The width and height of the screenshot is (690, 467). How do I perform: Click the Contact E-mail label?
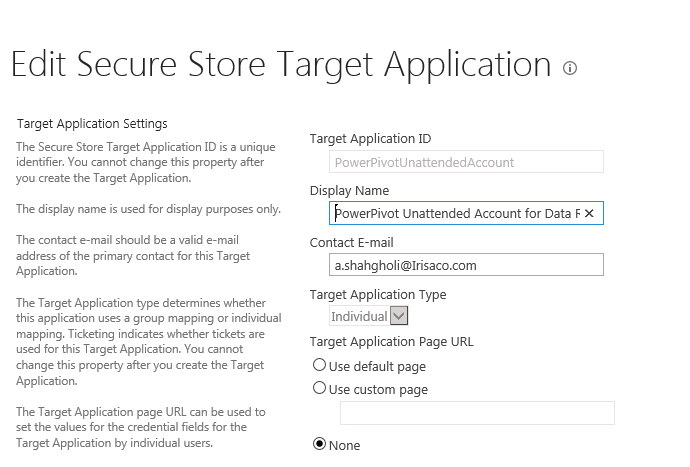(x=351, y=243)
